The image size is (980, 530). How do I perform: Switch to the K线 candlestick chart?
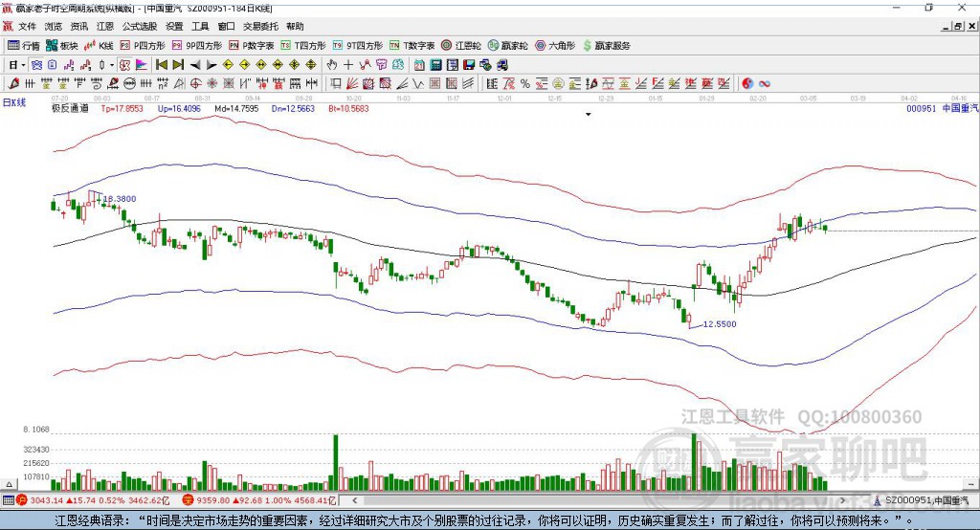pyautogui.click(x=99, y=46)
